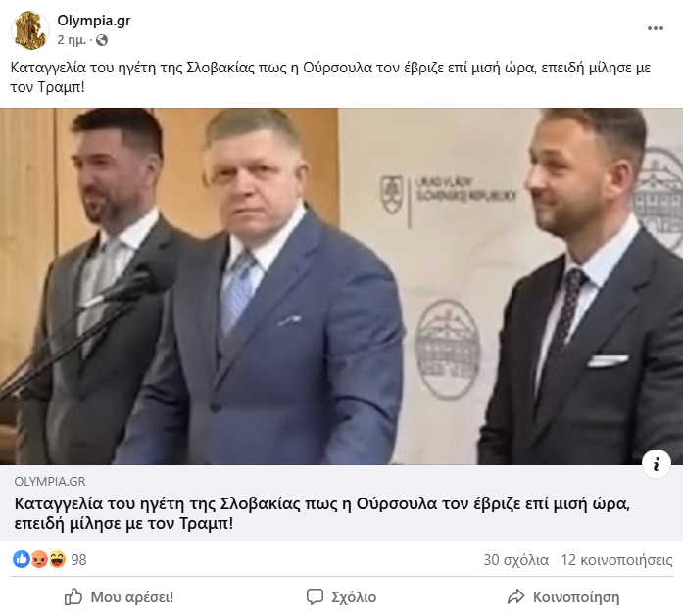Click the article preview image thumbnail
683x616 pixels.
[x=341, y=286]
